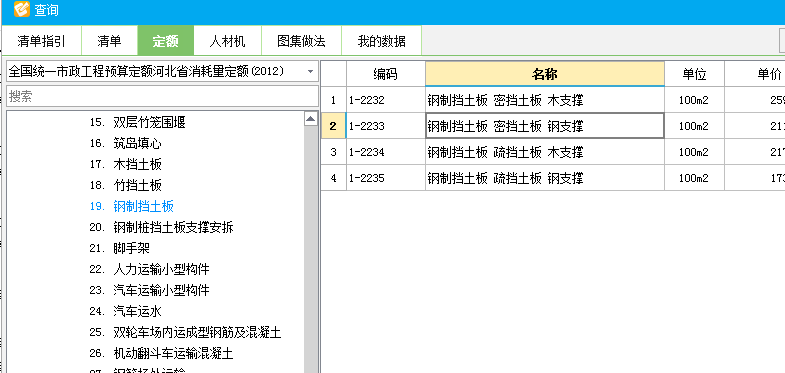This screenshot has height=373, width=785.
Task: Select tree item 16. 筑岛填心
Action: [126, 144]
